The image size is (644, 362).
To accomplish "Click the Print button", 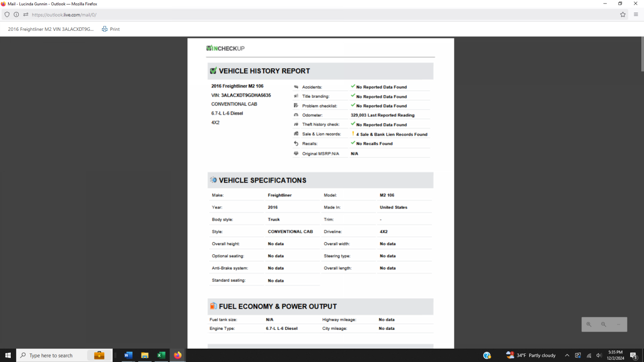I will point(111,29).
